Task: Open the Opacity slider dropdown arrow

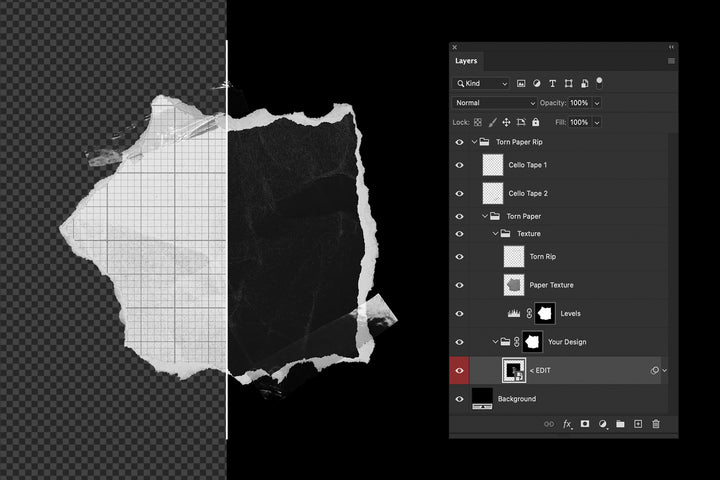Action: (x=597, y=103)
